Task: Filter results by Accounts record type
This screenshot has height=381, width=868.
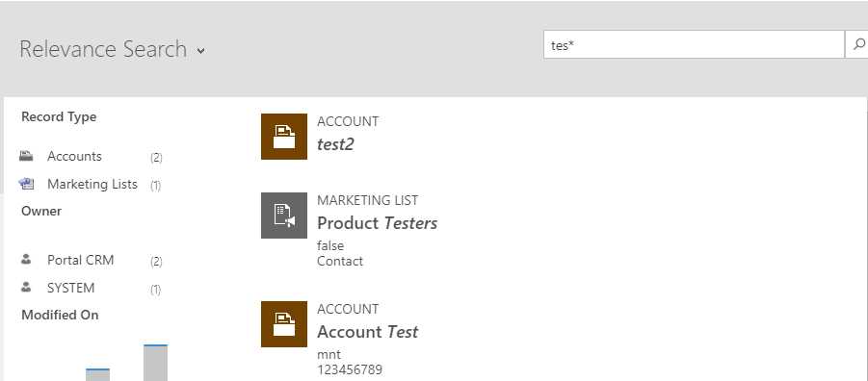Action: (x=74, y=156)
